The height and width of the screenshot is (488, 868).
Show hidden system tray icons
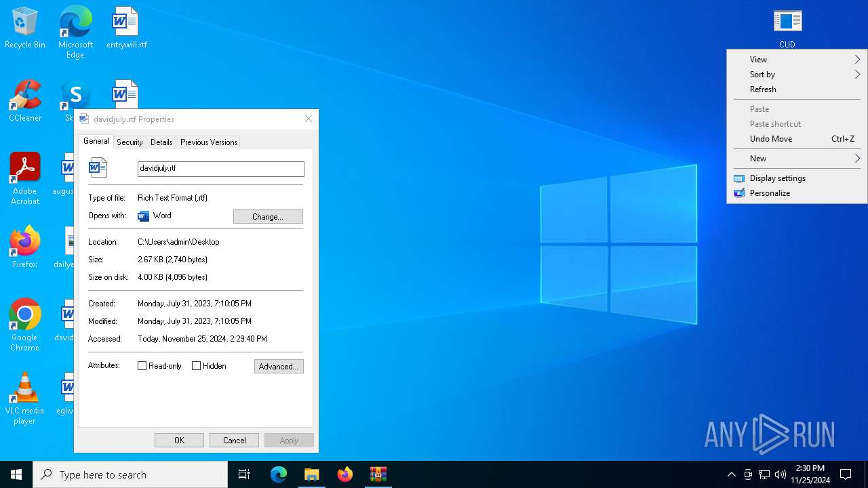[x=731, y=474]
